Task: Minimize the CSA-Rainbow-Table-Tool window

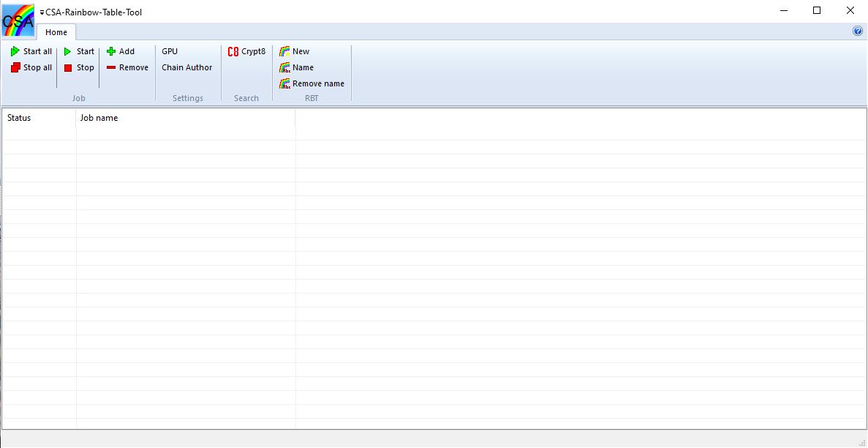Action: click(x=784, y=10)
